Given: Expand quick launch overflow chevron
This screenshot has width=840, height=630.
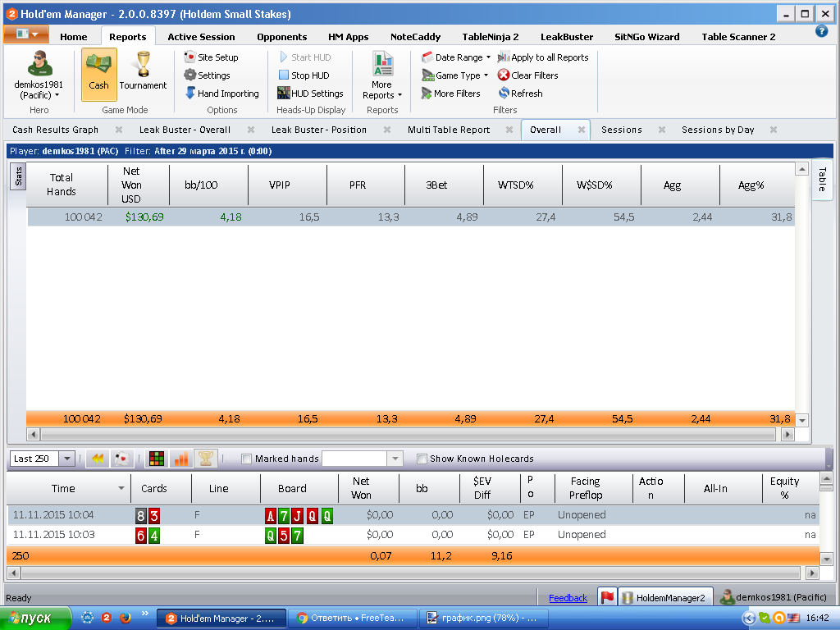Looking at the screenshot, I should [144, 614].
